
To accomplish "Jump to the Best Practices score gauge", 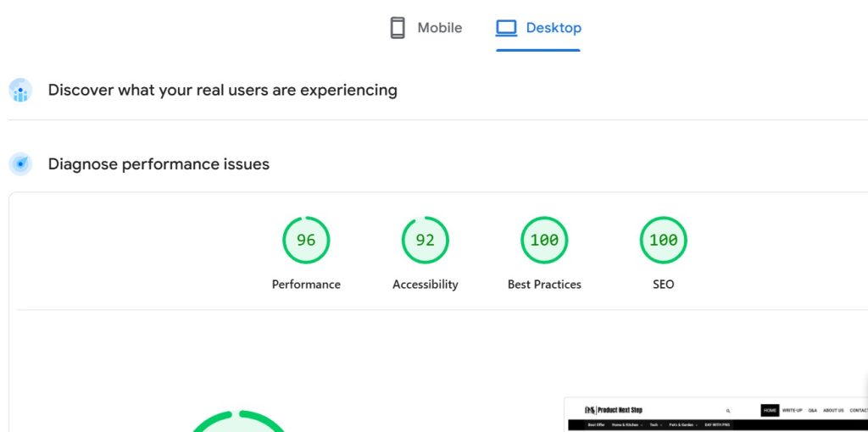I will click(544, 240).
